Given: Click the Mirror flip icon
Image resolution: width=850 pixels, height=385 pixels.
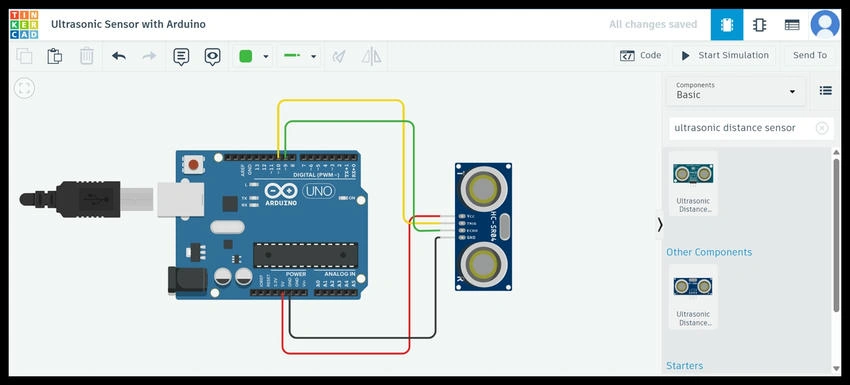Looking at the screenshot, I should click(x=371, y=55).
